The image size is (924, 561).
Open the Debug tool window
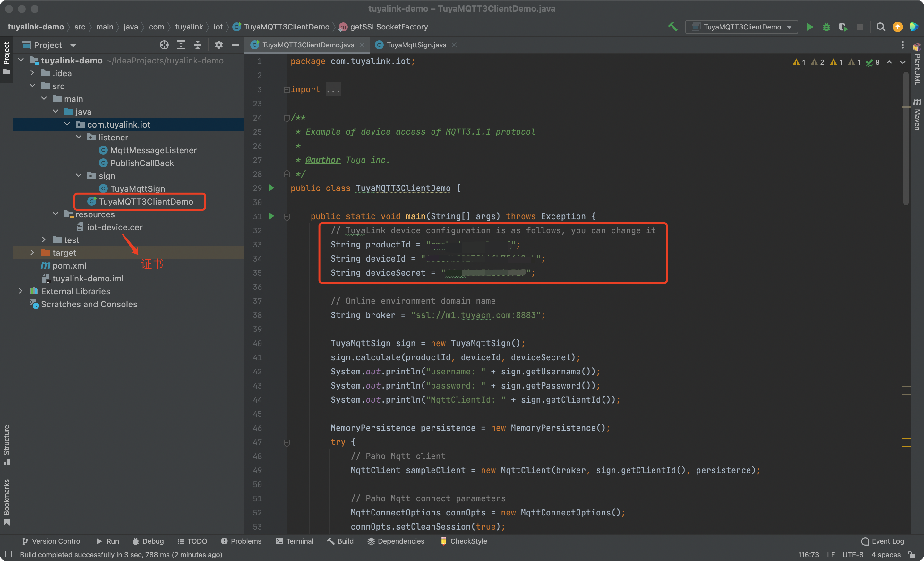[148, 541]
